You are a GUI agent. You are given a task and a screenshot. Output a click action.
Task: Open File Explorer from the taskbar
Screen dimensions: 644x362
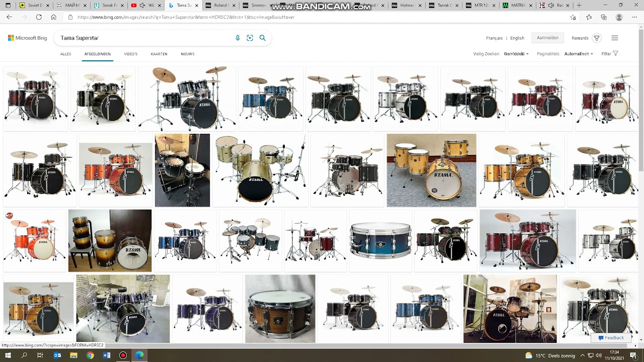(x=73, y=355)
